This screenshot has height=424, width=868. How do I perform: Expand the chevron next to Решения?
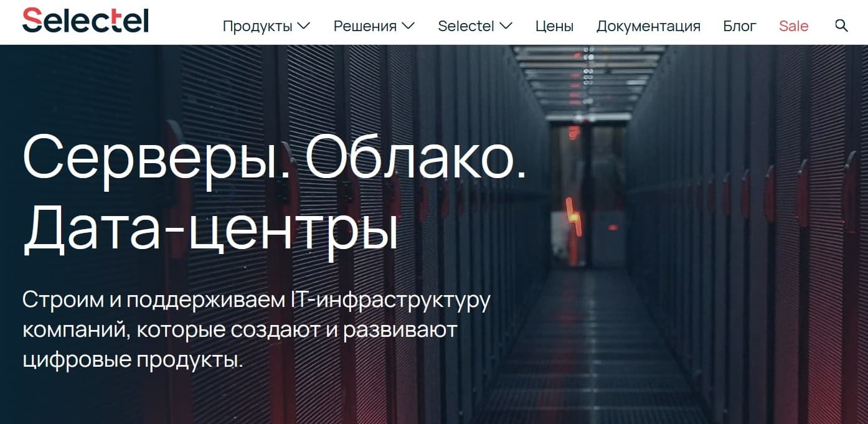(408, 26)
